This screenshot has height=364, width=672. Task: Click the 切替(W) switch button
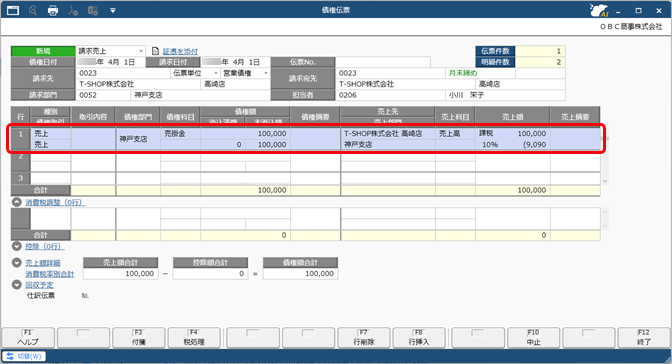[x=24, y=356]
